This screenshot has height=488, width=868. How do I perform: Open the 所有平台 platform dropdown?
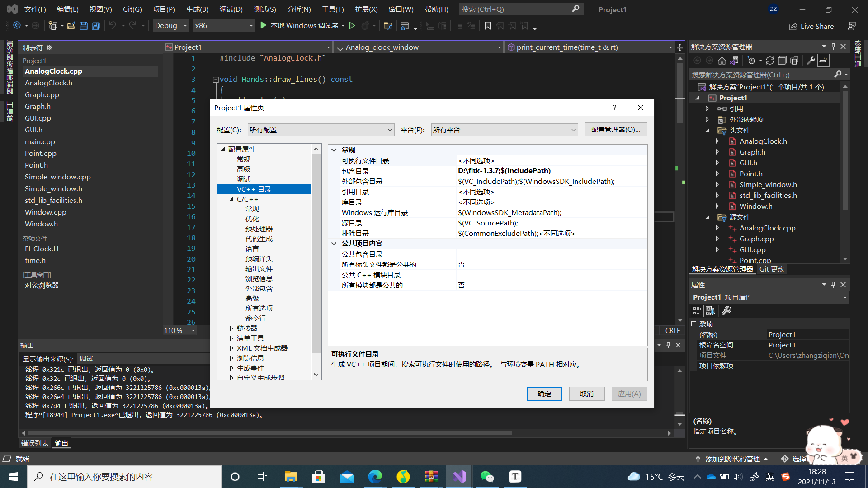click(x=504, y=130)
